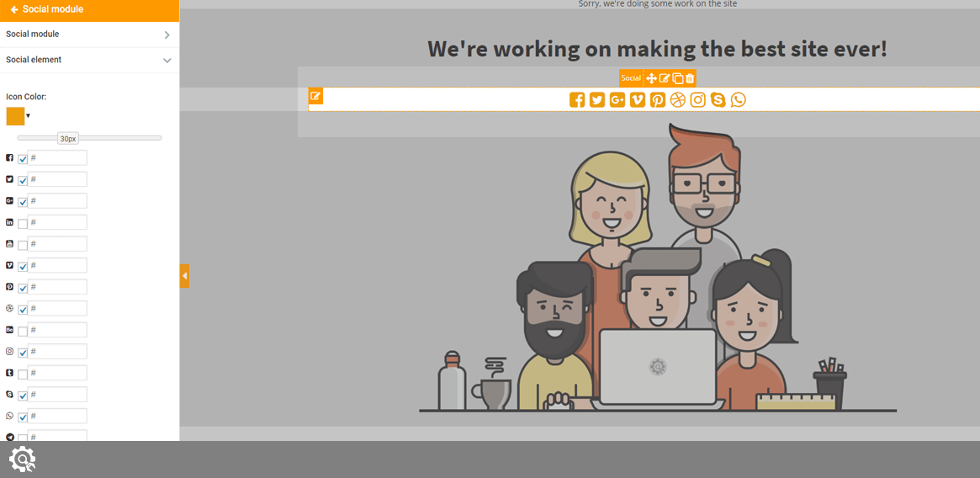Collapse the Social element section
980x478 pixels.
click(89, 60)
